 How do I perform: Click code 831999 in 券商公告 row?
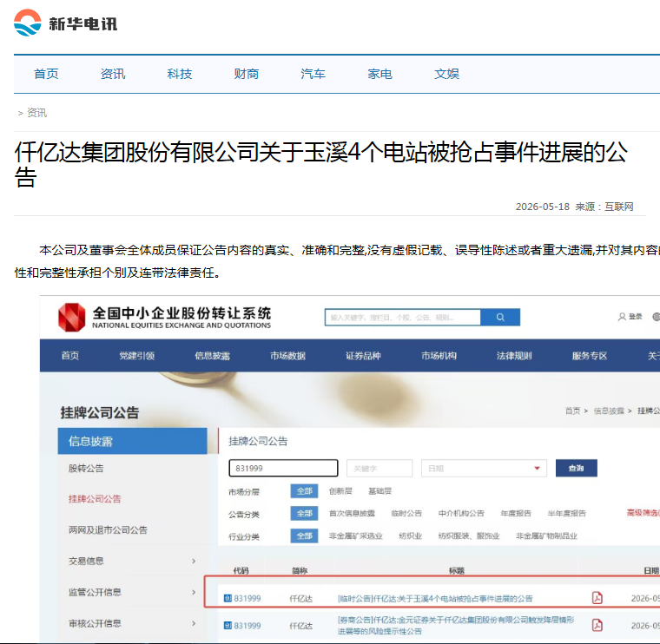point(247,626)
